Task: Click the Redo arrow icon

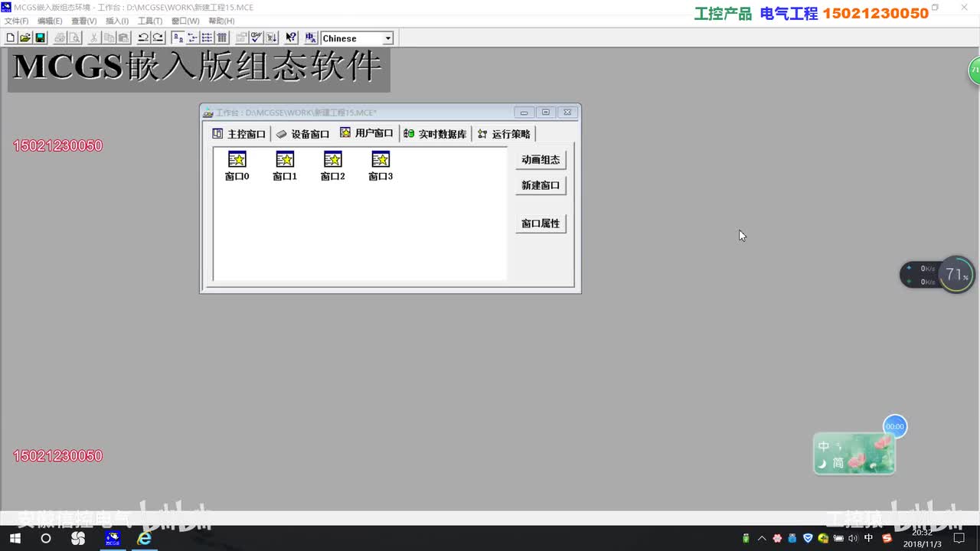Action: [x=158, y=37]
